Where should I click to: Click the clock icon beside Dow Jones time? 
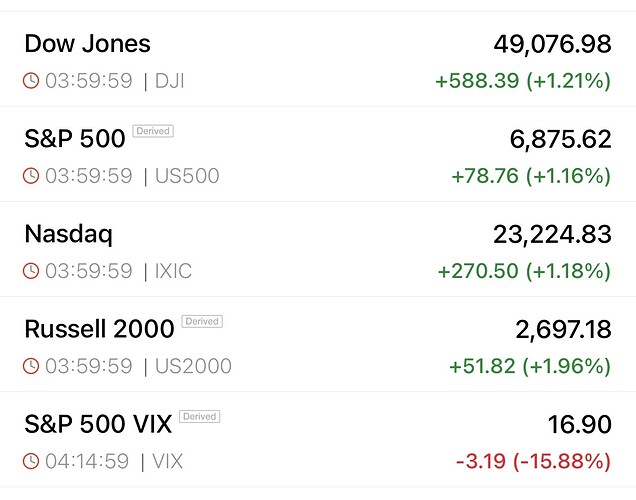[31, 81]
